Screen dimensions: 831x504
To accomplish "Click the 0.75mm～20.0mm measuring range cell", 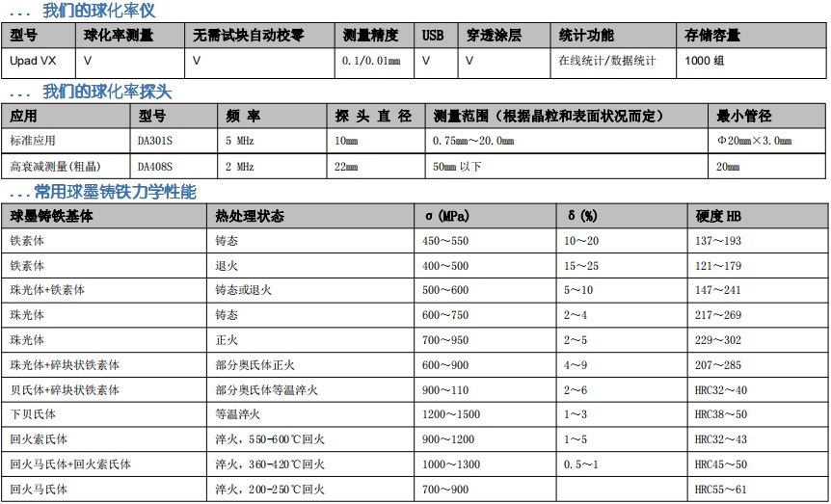I will coord(473,141).
